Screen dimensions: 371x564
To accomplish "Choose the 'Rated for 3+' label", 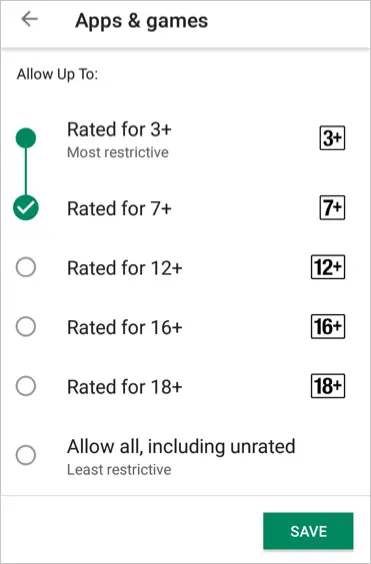I will click(119, 129).
